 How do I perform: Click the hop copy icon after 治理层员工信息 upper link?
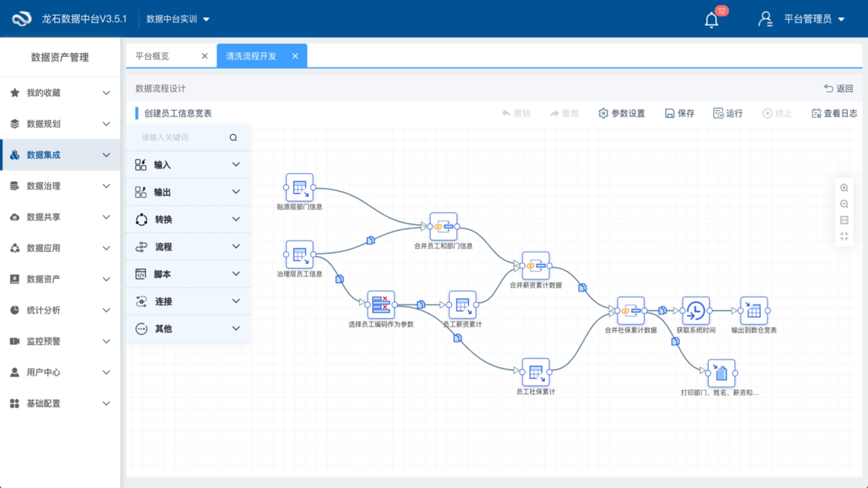[371, 240]
